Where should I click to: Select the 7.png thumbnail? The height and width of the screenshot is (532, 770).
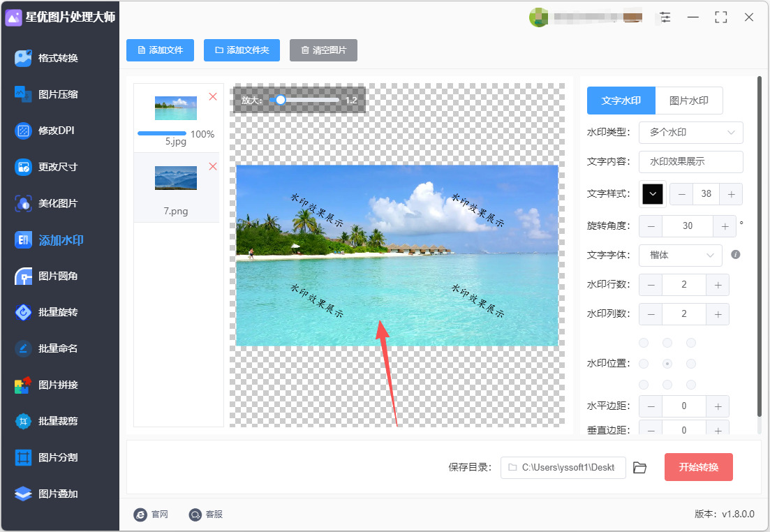176,178
